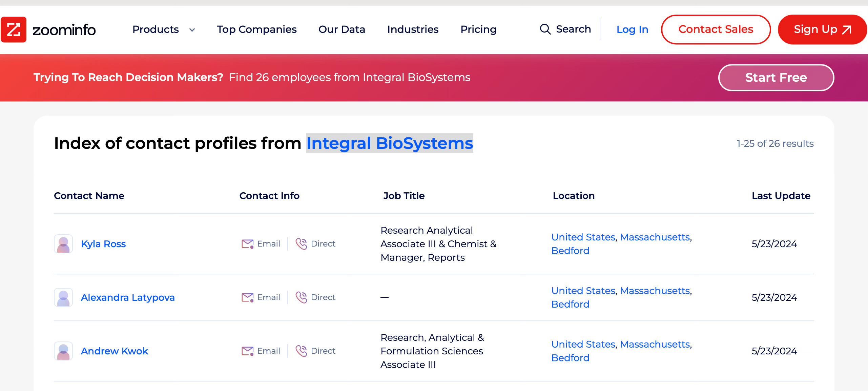Click Bedford in Kyla Ross location
Screen dimensions: 868x391
click(571, 251)
